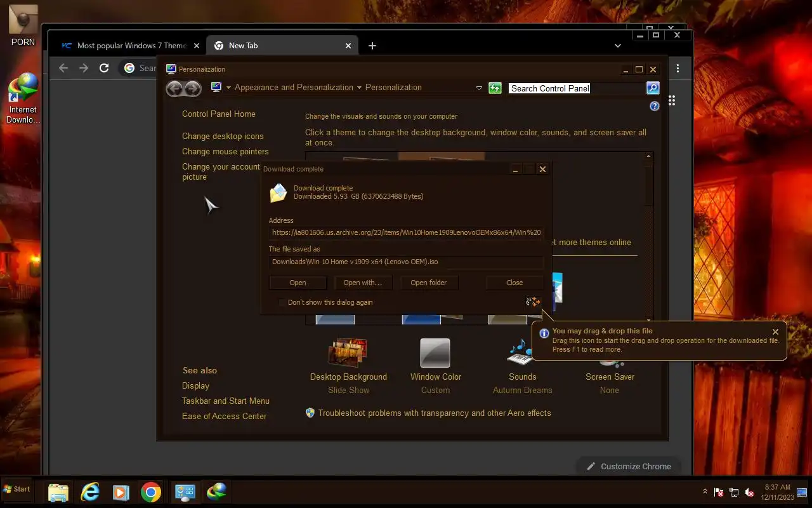Open Internet Download Manager desktop shortcut
This screenshot has height=508, width=812.
click(23, 98)
